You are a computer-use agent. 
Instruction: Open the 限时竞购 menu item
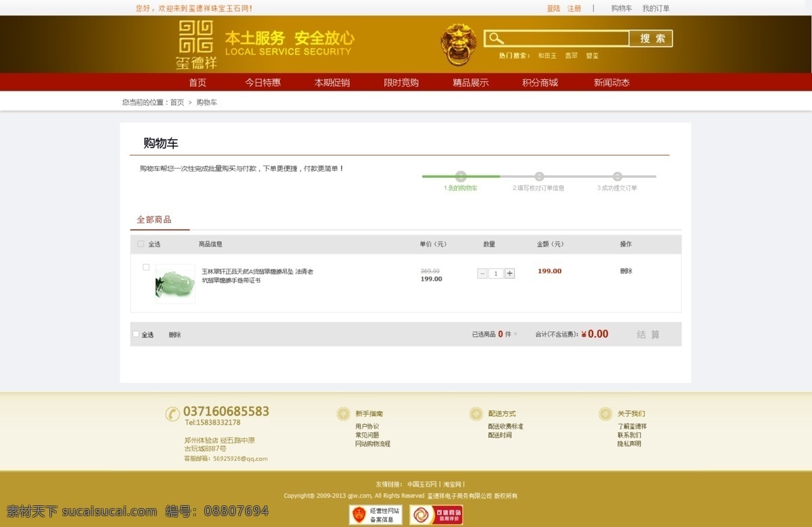(x=401, y=83)
